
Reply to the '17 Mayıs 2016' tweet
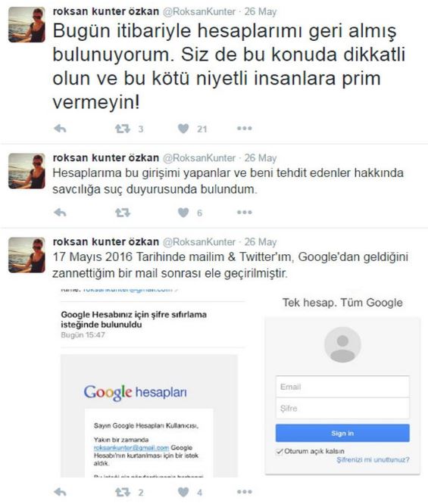click(x=60, y=492)
